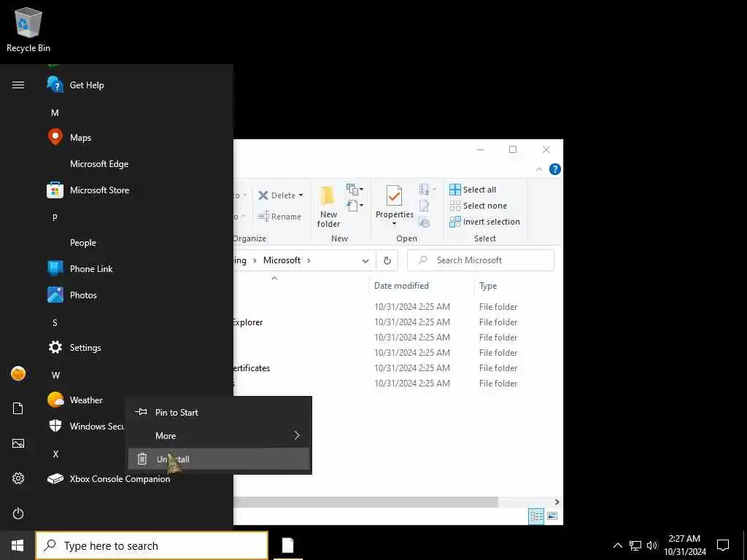The width and height of the screenshot is (747, 560).
Task: Click taskbar search box
Action: click(152, 545)
